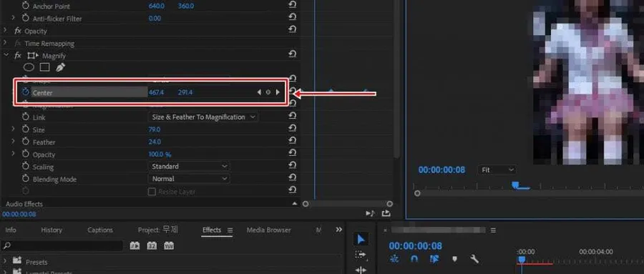
Task: Open the Scaling Standard dropdown
Action: (x=188, y=167)
